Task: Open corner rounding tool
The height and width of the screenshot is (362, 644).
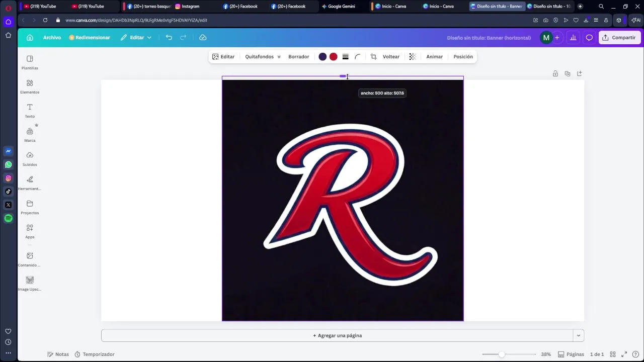Action: tap(358, 57)
